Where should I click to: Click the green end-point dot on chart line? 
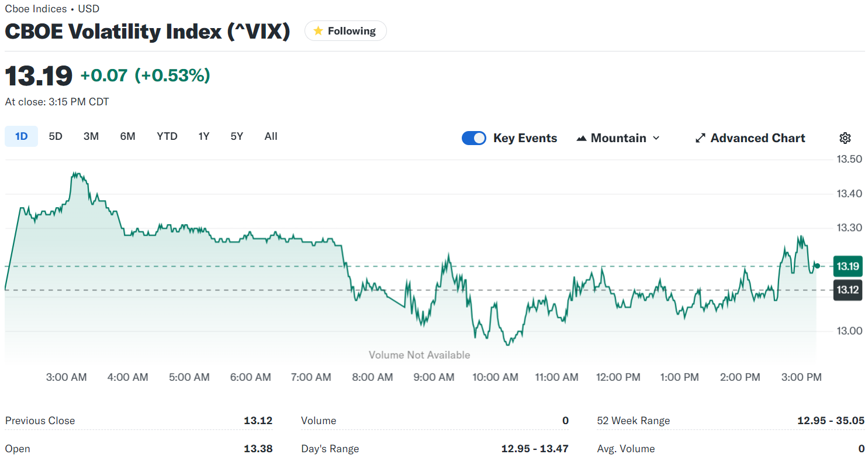[x=817, y=266]
